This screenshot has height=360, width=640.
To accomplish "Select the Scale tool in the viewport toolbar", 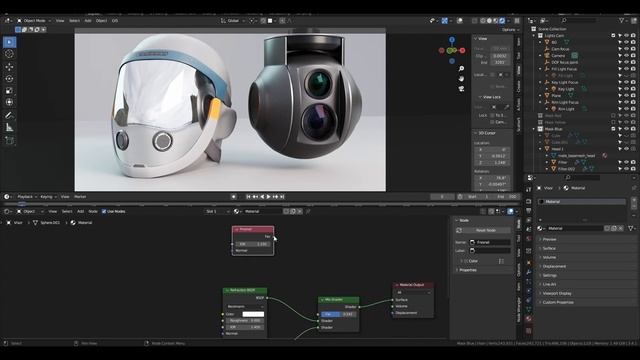I will [x=9, y=91].
